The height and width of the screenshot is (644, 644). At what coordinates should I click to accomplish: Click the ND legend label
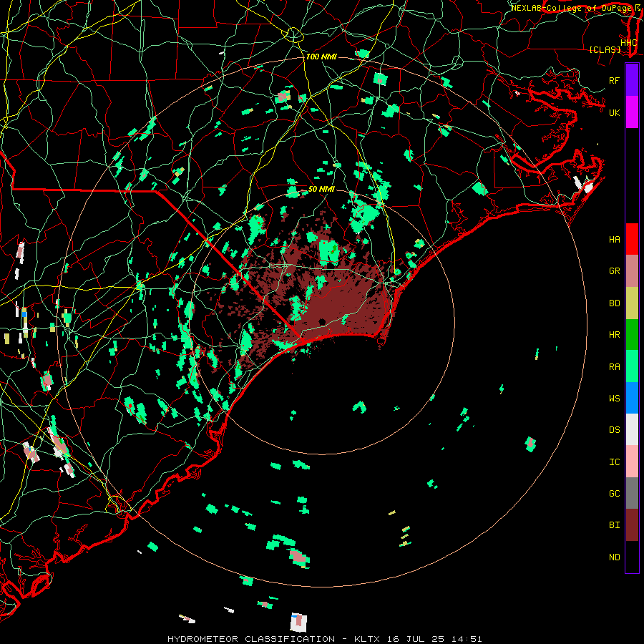pyautogui.click(x=614, y=557)
